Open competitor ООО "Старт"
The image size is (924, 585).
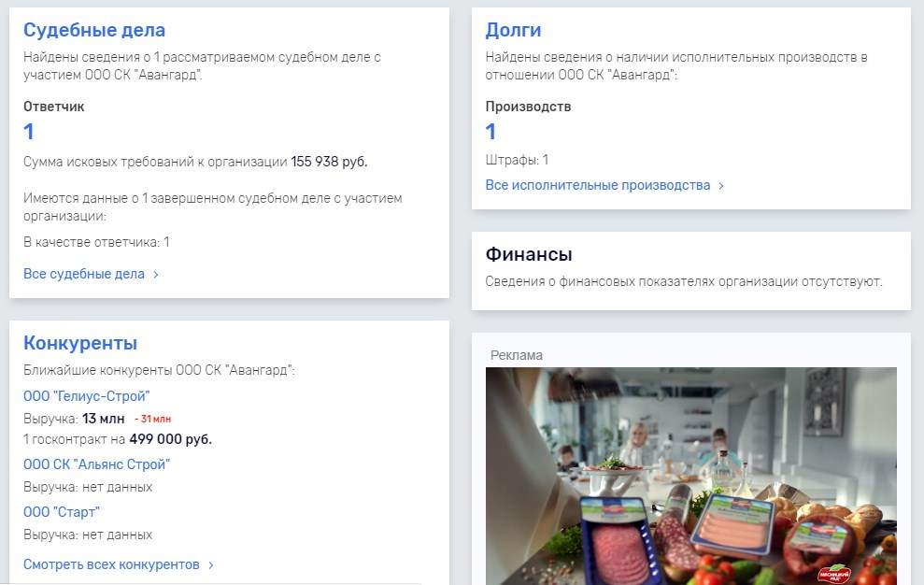62,512
